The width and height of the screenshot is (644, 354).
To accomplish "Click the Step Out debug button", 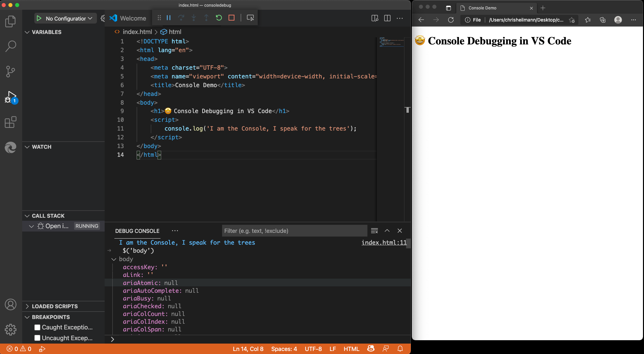I will 206,18.
